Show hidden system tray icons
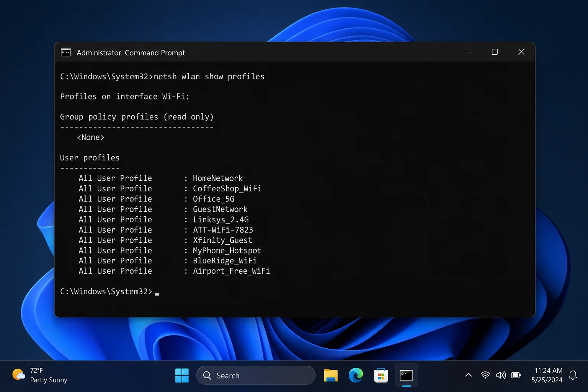 468,375
